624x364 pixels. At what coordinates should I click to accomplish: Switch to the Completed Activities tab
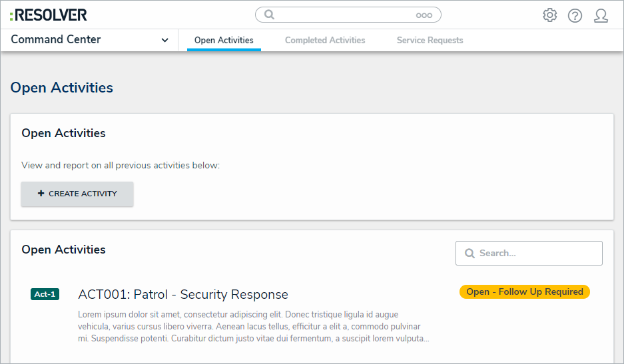pyautogui.click(x=325, y=41)
